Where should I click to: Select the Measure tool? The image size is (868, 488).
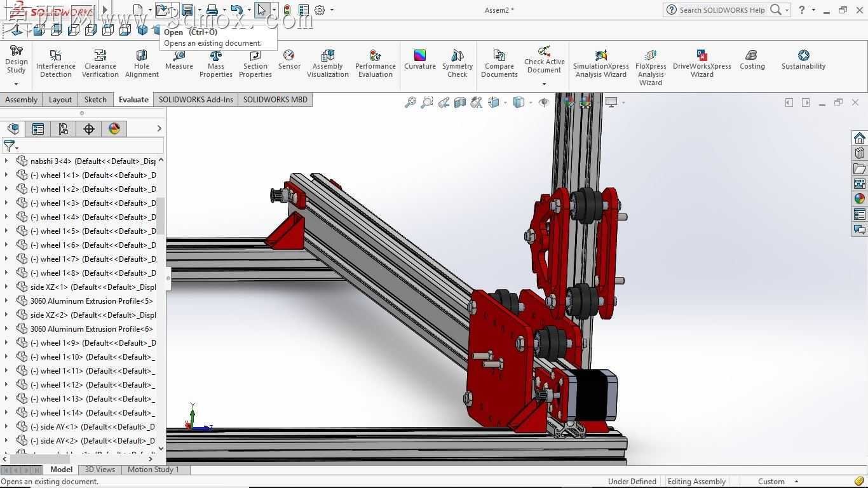coord(179,60)
